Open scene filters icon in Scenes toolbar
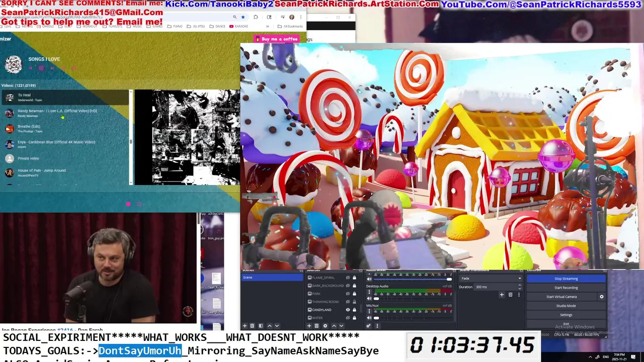This screenshot has width=644, height=362. 261,326
